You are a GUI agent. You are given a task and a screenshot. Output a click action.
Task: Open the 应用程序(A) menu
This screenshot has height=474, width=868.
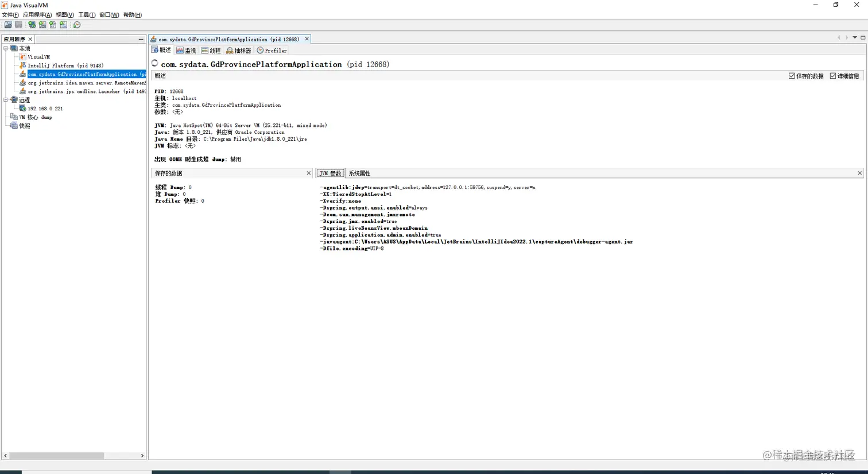point(37,15)
